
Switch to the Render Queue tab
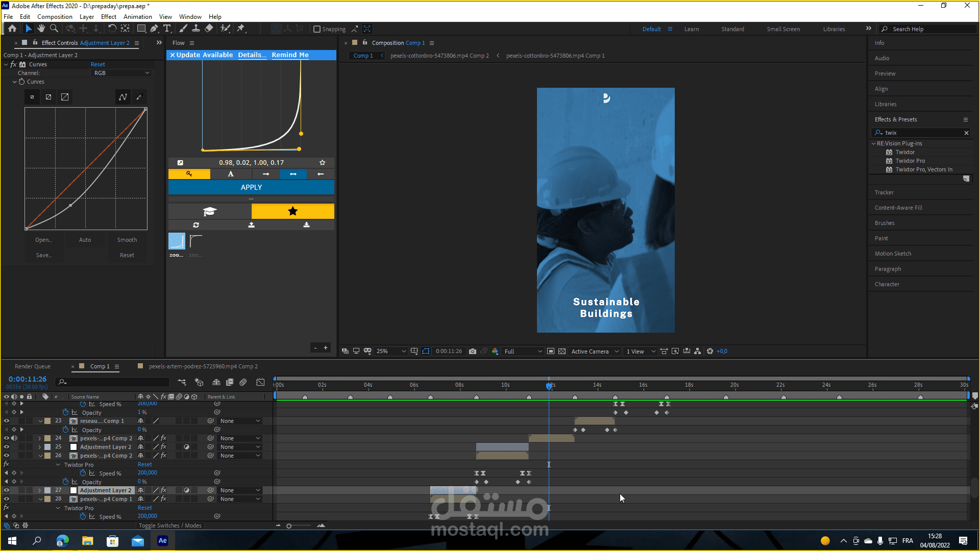click(33, 366)
